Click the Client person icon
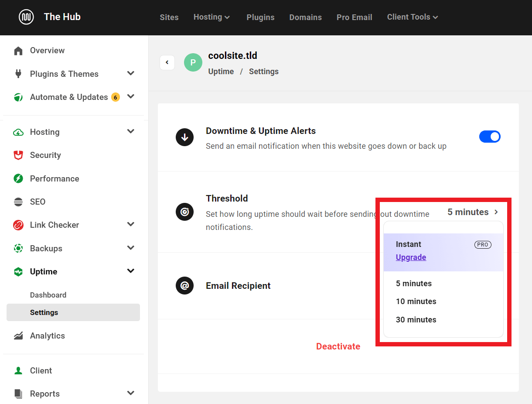The image size is (532, 404). pyautogui.click(x=18, y=370)
